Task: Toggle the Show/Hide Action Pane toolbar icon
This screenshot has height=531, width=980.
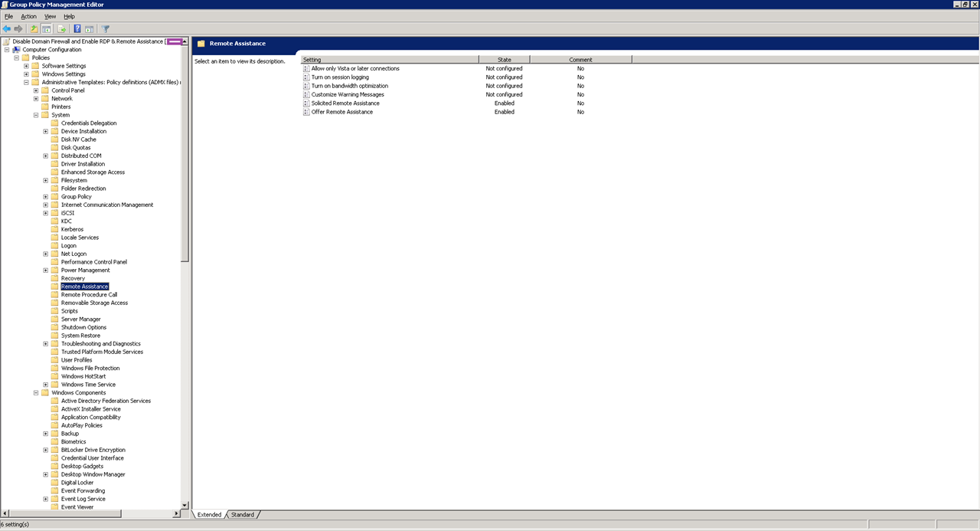Action: (89, 28)
